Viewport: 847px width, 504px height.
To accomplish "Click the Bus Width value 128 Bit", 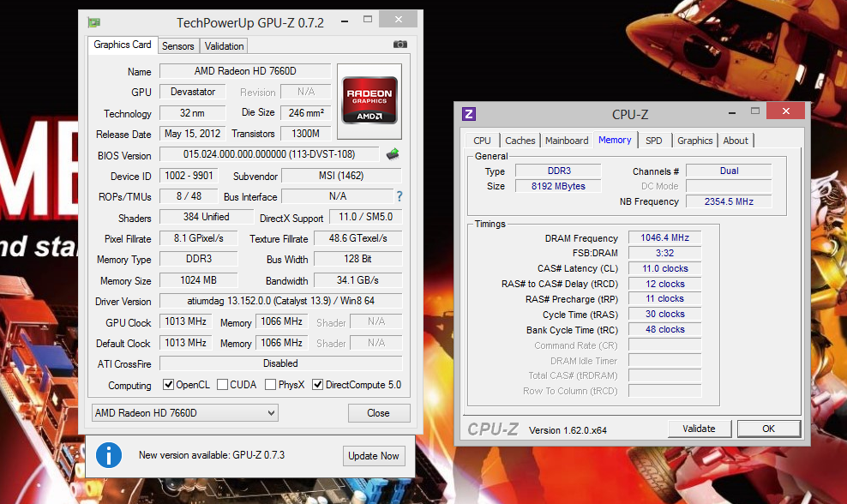I will tap(357, 259).
